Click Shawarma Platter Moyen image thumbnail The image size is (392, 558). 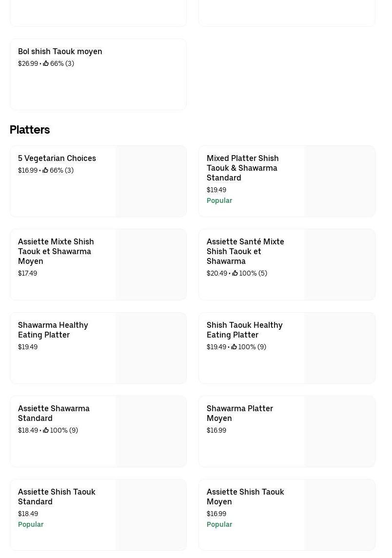[340, 432]
